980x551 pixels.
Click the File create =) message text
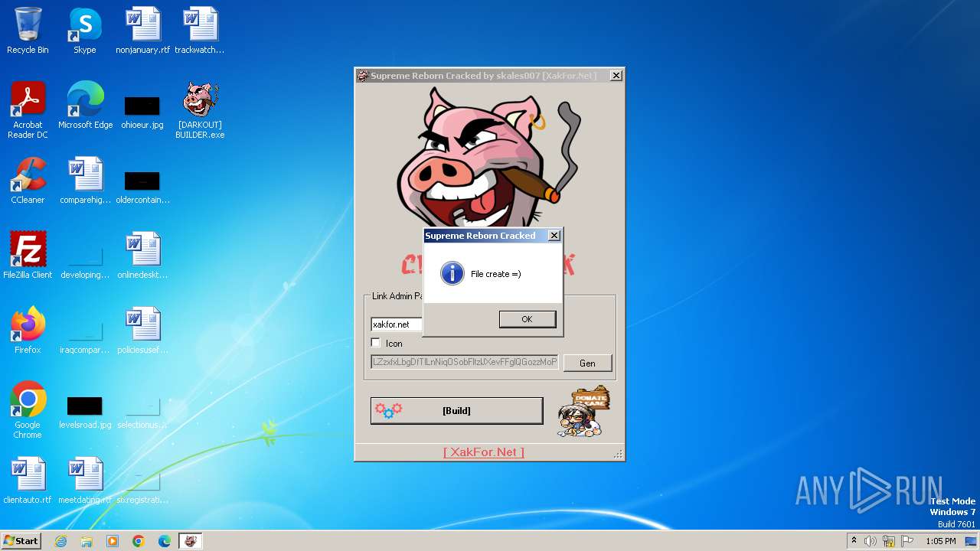[496, 274]
